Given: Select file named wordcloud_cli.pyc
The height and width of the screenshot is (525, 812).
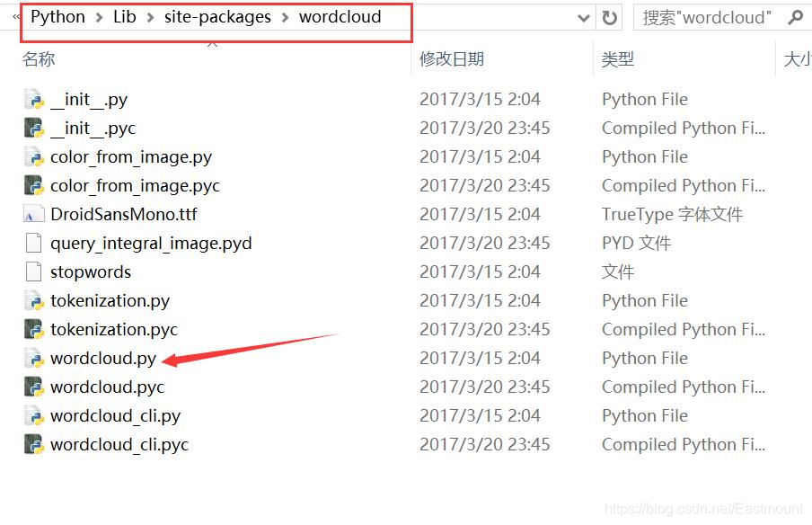Looking at the screenshot, I should (x=119, y=444).
